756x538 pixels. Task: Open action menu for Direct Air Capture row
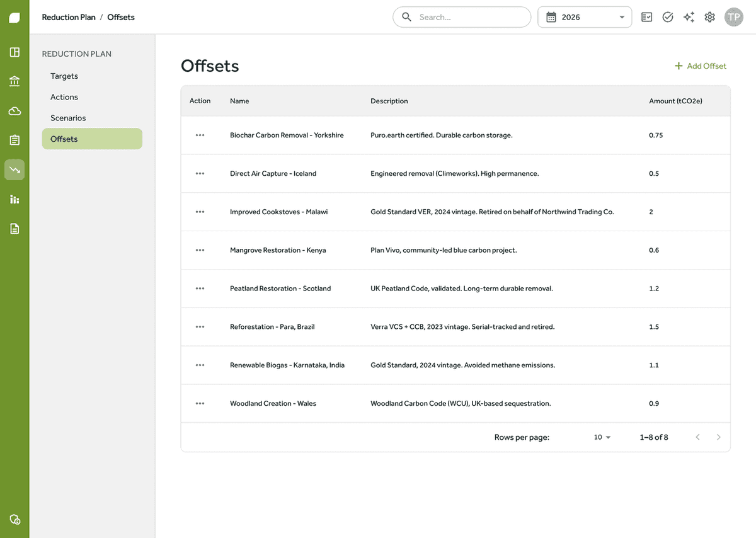200,173
